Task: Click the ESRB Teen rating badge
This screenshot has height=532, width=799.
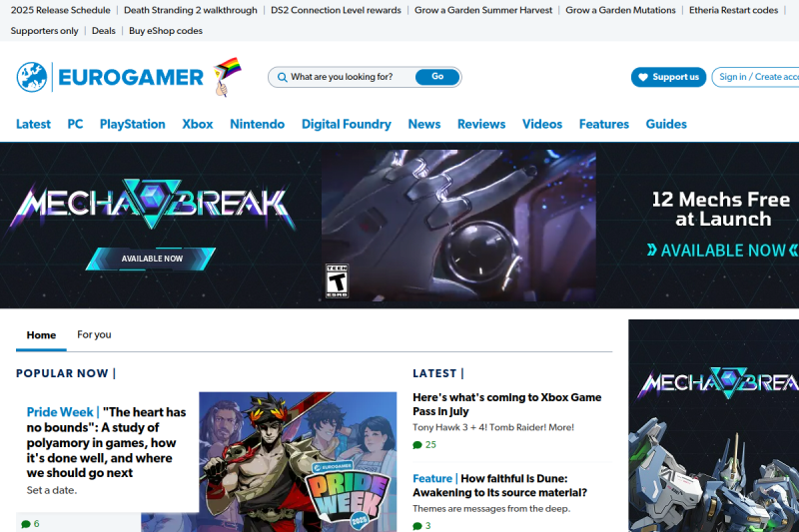Action: pos(337,280)
